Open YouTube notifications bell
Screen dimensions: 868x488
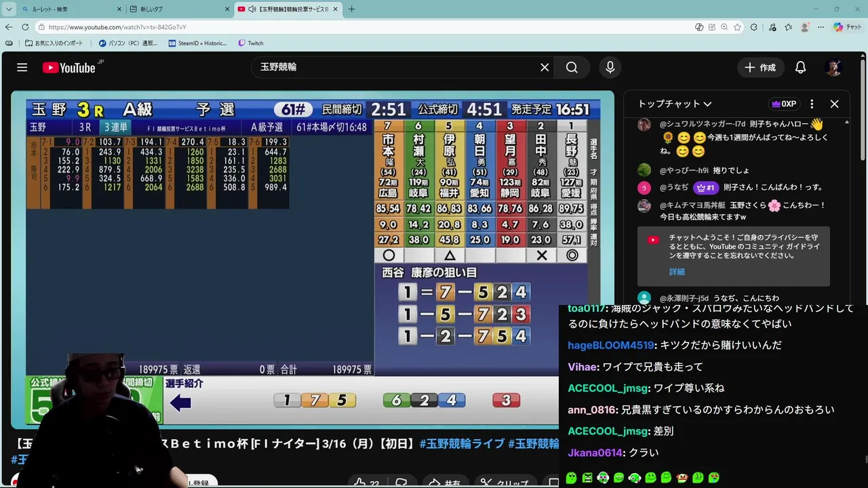[800, 67]
